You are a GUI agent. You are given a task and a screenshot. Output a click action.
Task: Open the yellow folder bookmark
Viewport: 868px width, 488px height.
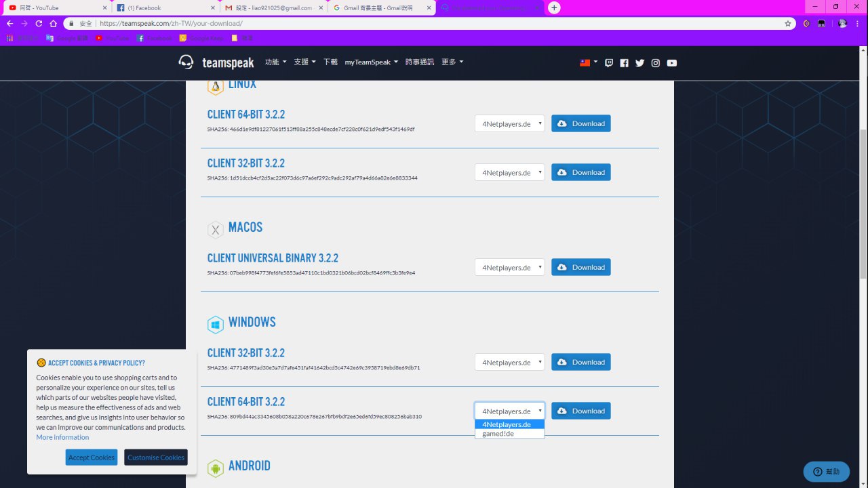[x=242, y=38]
